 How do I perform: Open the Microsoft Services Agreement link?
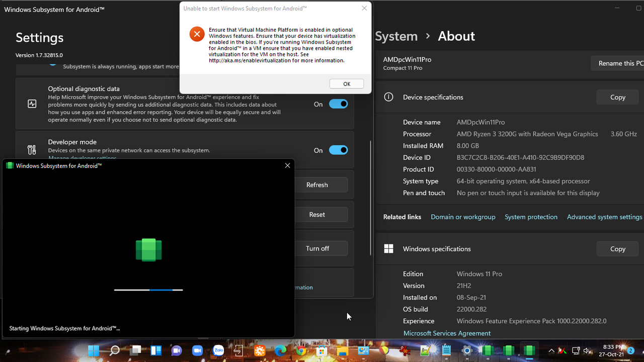pyautogui.click(x=447, y=333)
